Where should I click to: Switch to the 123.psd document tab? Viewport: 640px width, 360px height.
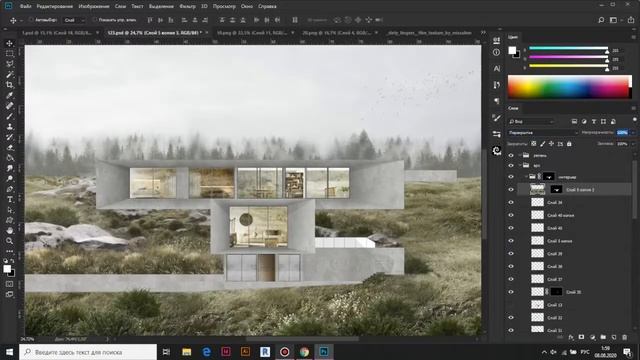[x=155, y=33]
